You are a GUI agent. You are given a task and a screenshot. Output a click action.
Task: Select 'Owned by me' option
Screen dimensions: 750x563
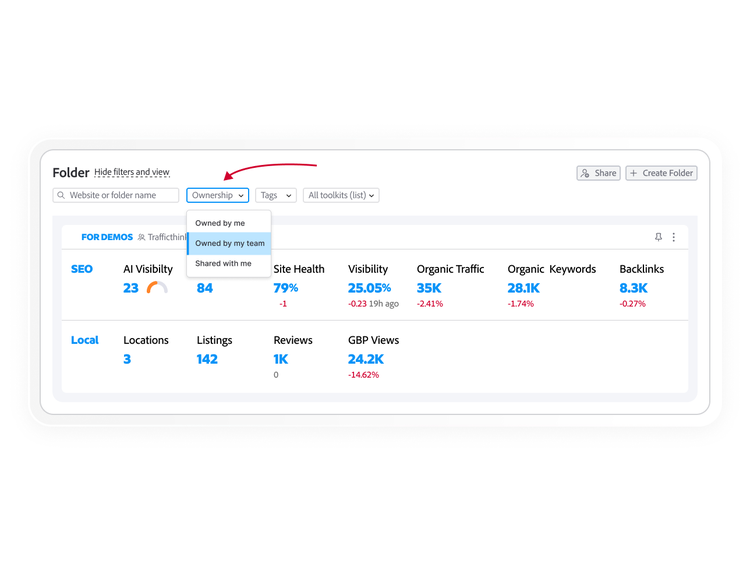coord(220,223)
